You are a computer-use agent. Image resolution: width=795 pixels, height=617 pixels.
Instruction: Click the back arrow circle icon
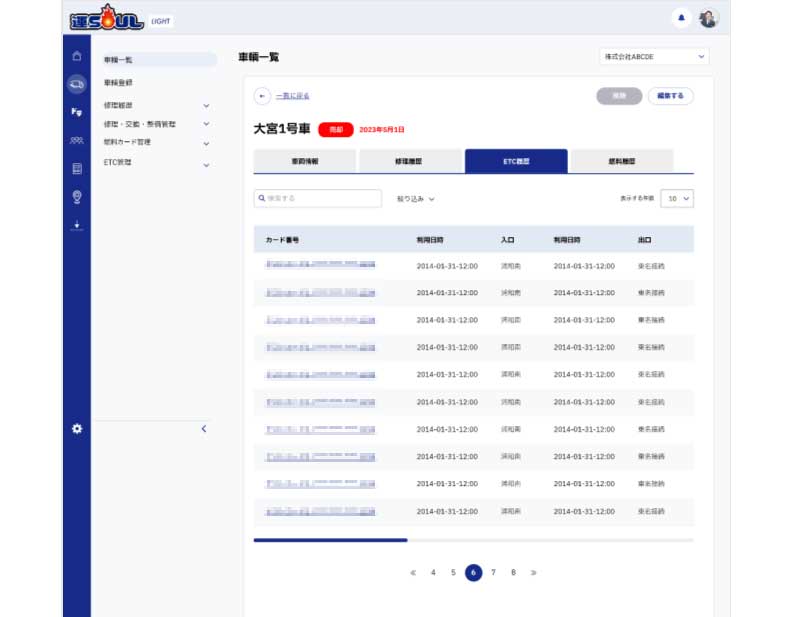click(263, 96)
